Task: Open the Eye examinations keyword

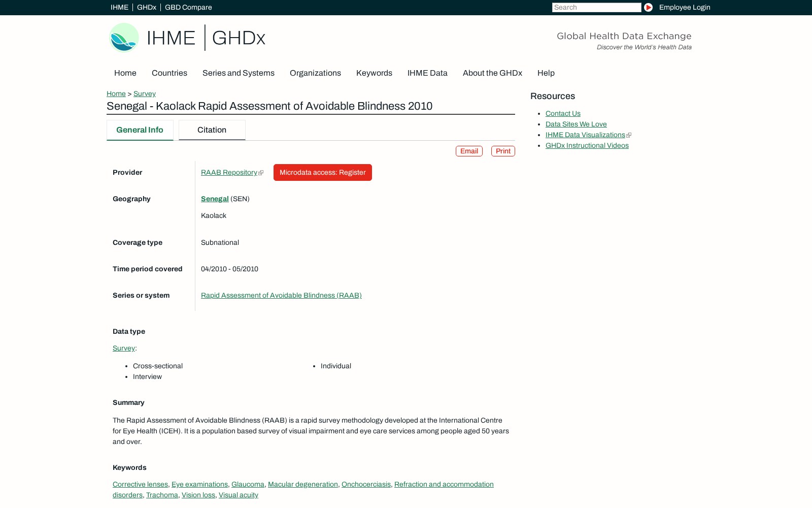Action: coord(199,485)
